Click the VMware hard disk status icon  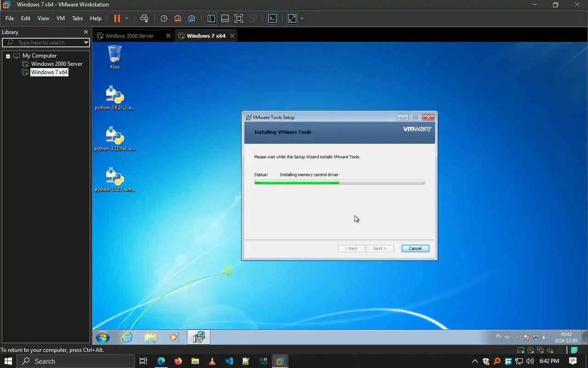tap(521, 351)
